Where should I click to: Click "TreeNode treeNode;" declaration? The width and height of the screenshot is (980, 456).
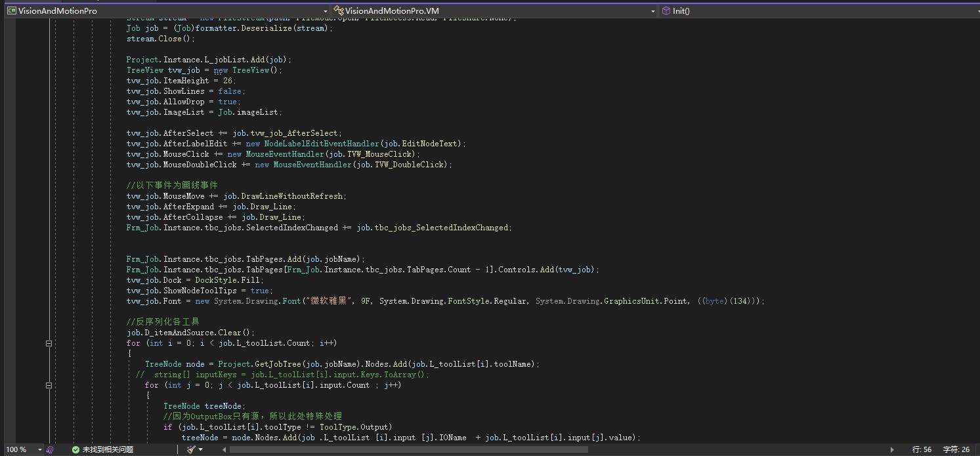[204, 406]
